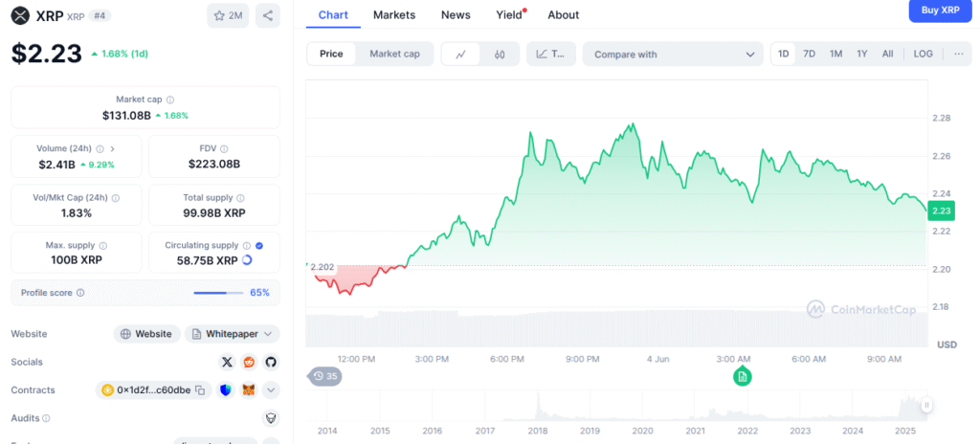Toggle LOG scale on the chart
The width and height of the screenshot is (980, 444).
pyautogui.click(x=924, y=54)
